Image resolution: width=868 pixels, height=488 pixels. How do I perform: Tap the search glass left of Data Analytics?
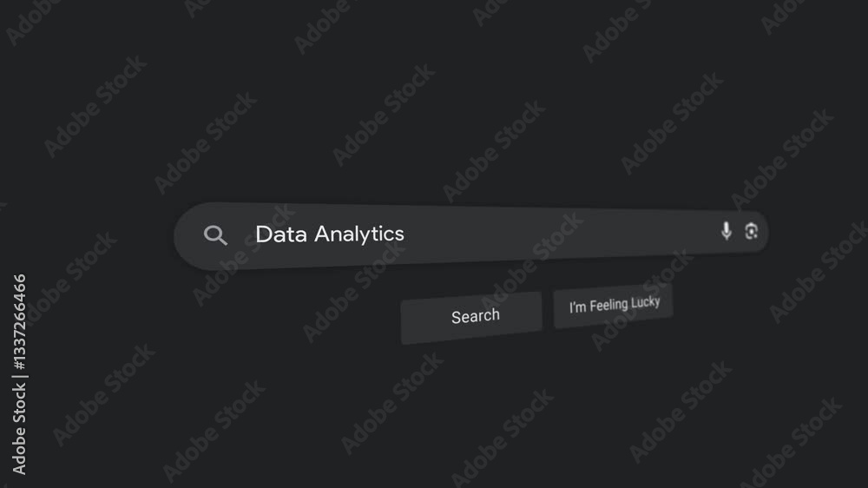click(x=215, y=235)
